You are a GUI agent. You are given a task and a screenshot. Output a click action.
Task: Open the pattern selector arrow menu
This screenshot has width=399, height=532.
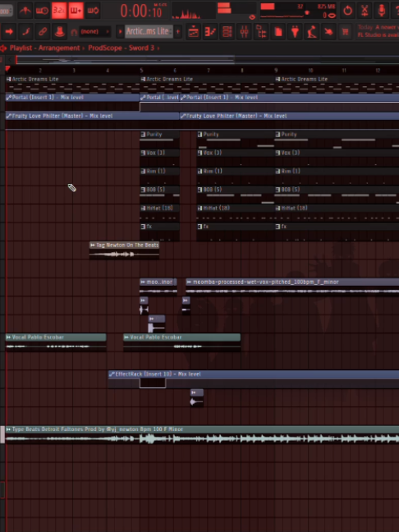click(x=120, y=32)
